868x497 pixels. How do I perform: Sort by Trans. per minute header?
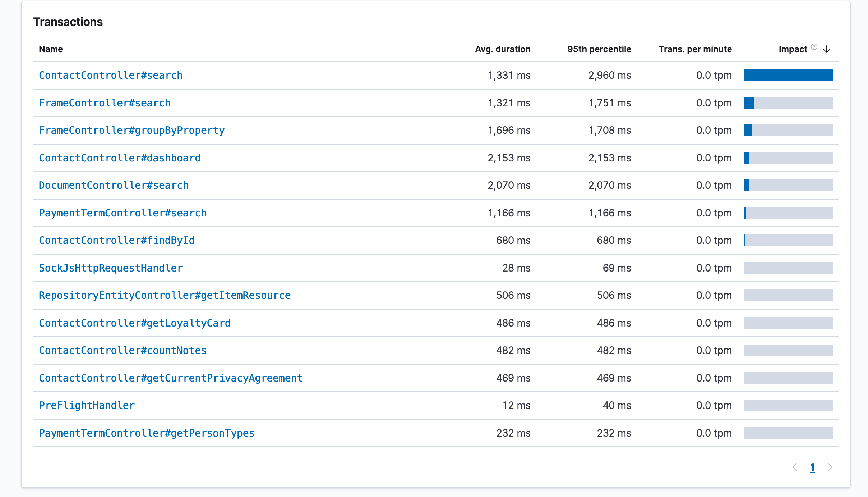[695, 49]
